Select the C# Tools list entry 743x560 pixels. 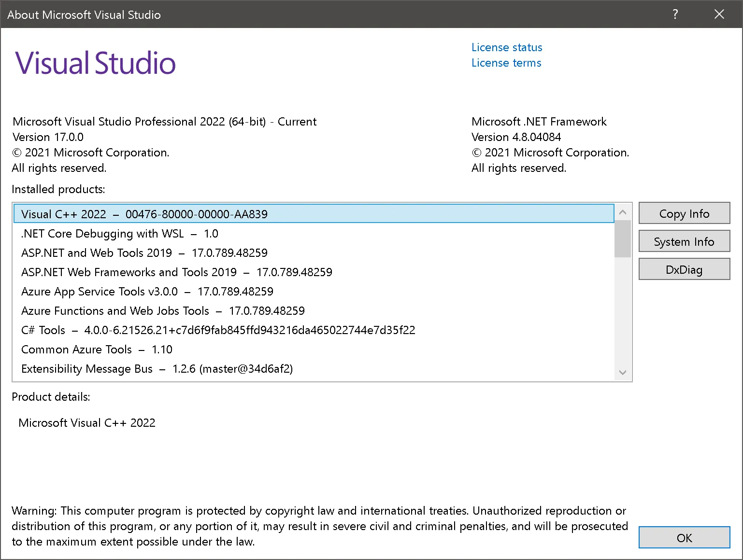[x=314, y=330]
